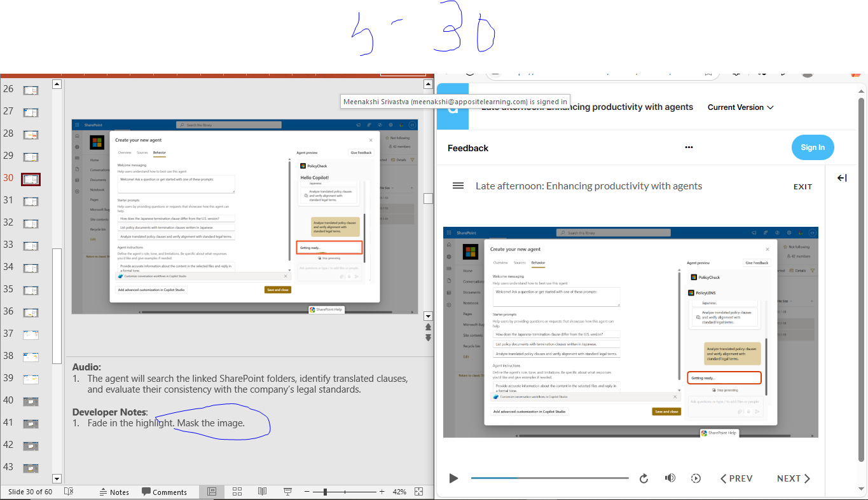The image size is (868, 500).
Task: Open playback speed settings in the player
Action: coord(696,478)
